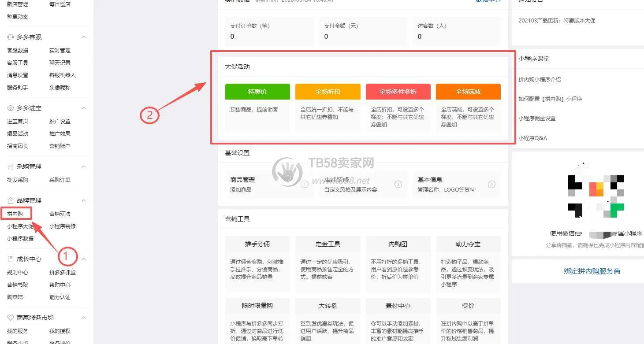Open the 推手分佣 marketing tool
This screenshot has width=644, height=344.
click(x=257, y=264)
